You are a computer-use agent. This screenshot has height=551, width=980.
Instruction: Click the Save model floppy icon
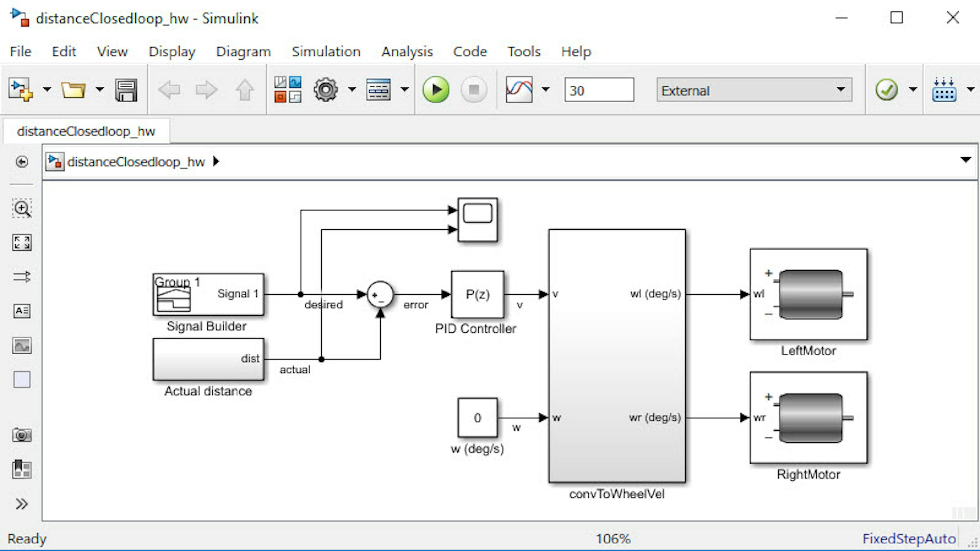[126, 90]
